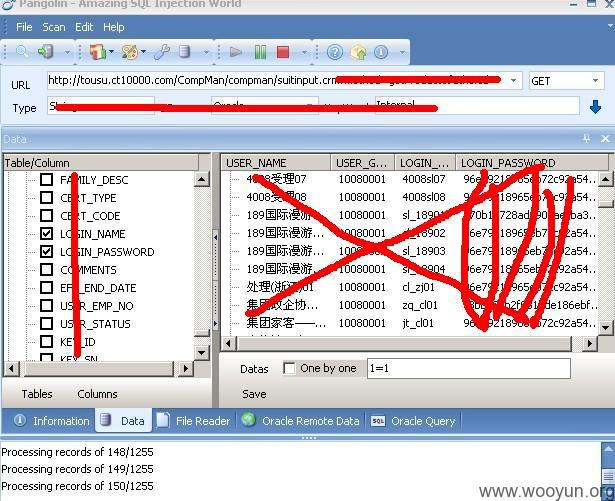Uncheck the LOGIN_PASSWORD column box
The image size is (615, 501).
click(46, 251)
